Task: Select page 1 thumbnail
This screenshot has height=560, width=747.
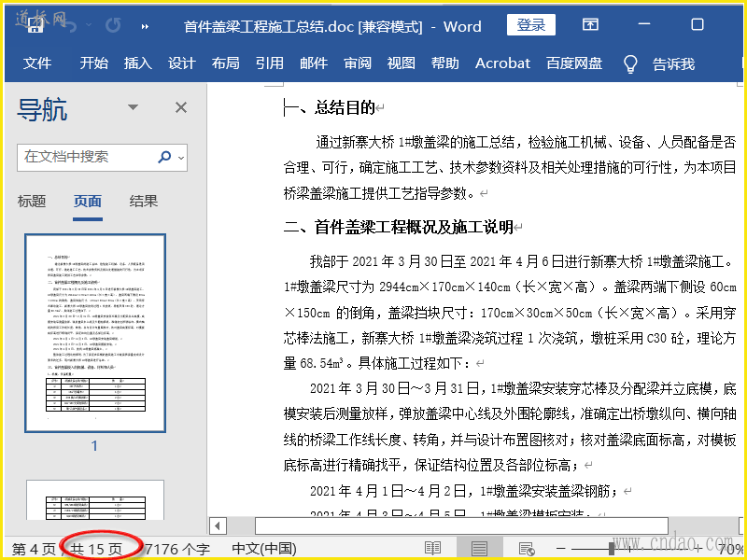Action: coord(95,333)
